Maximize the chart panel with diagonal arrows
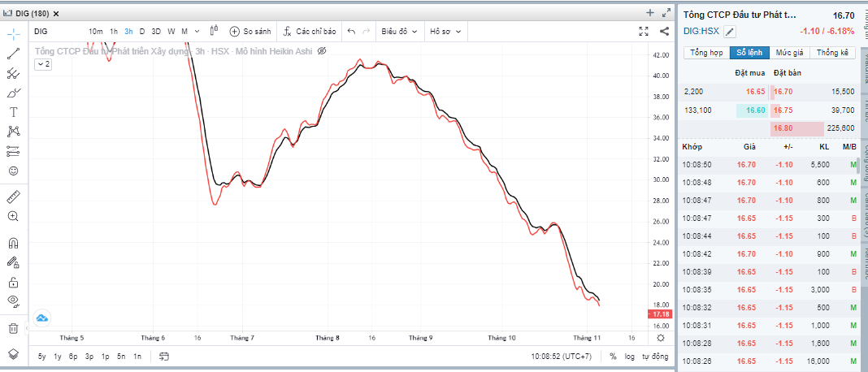The height and width of the screenshot is (372, 868). (x=666, y=13)
